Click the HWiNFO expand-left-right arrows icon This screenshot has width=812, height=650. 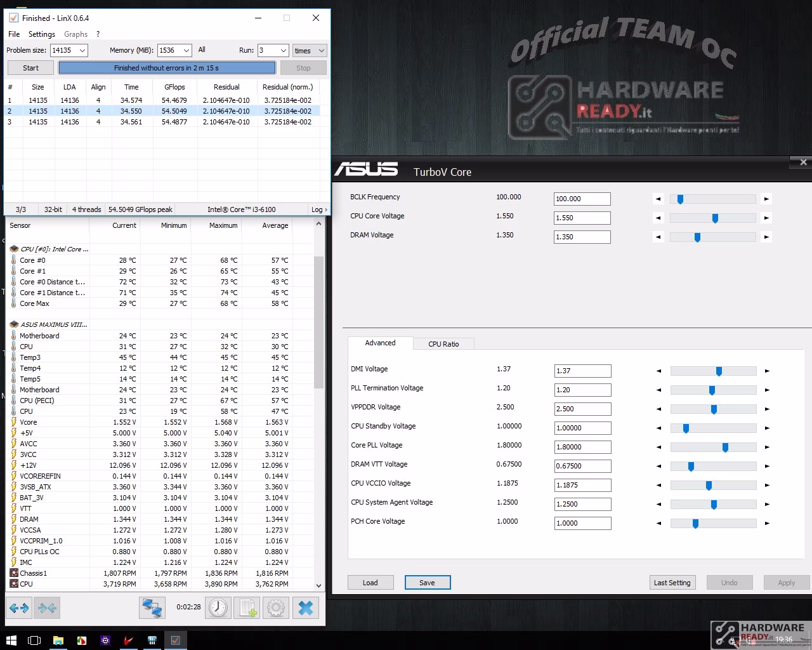click(x=19, y=607)
